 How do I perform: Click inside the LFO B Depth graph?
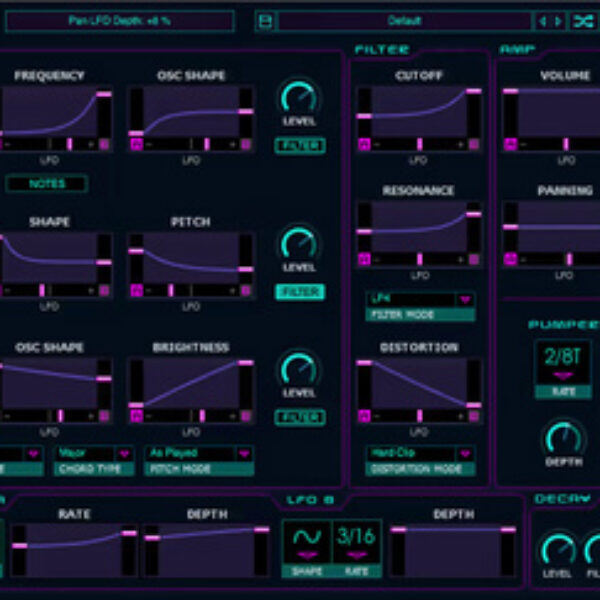tap(453, 550)
